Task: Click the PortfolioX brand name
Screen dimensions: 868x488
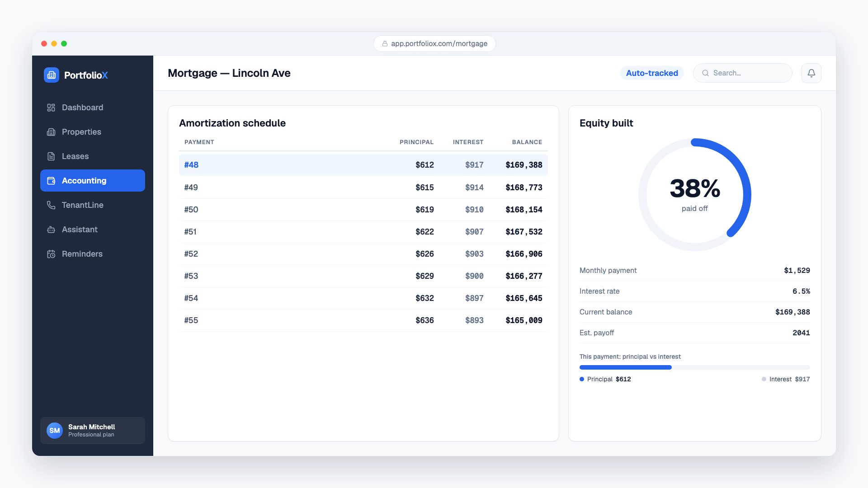Action: (86, 75)
